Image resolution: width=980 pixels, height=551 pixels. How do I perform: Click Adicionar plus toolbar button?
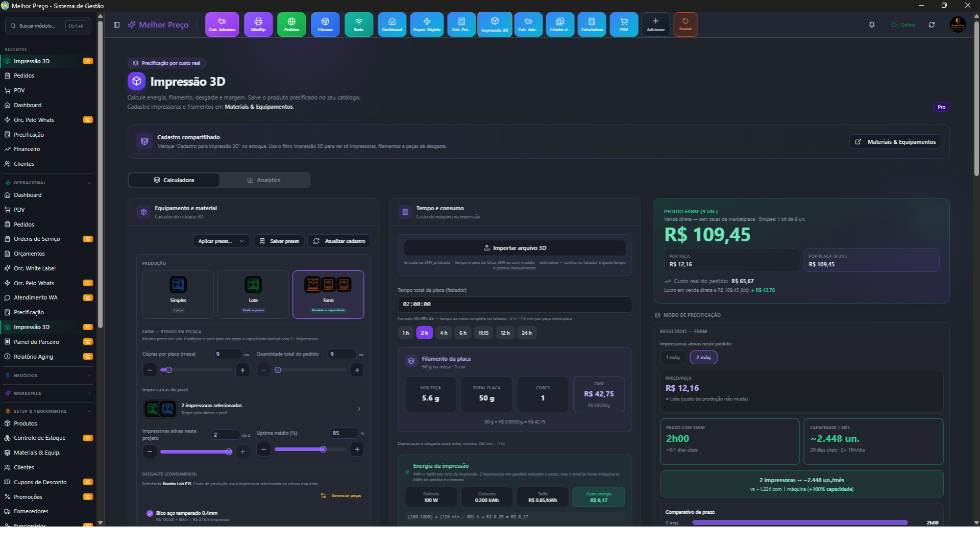655,24
